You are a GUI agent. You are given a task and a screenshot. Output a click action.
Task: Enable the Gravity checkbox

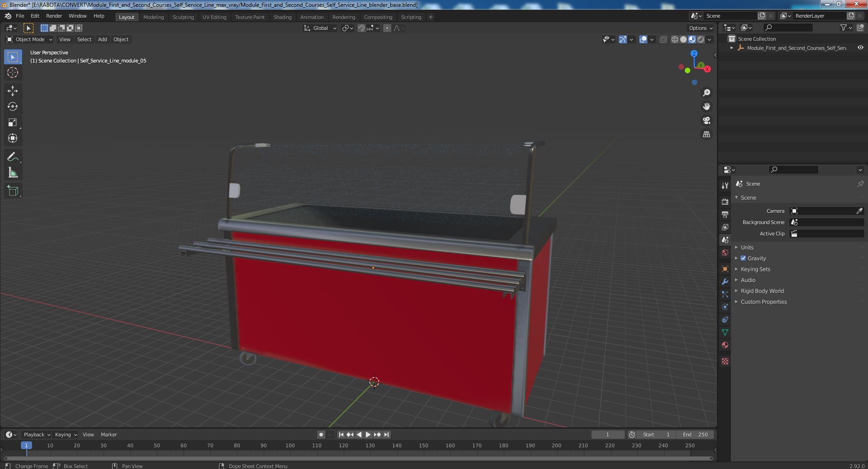[743, 258]
